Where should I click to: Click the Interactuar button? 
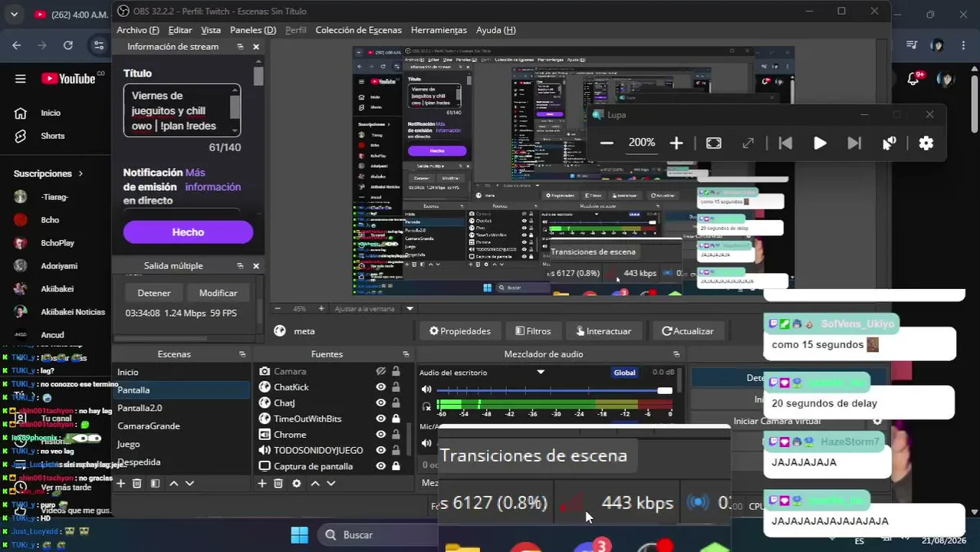(x=603, y=331)
